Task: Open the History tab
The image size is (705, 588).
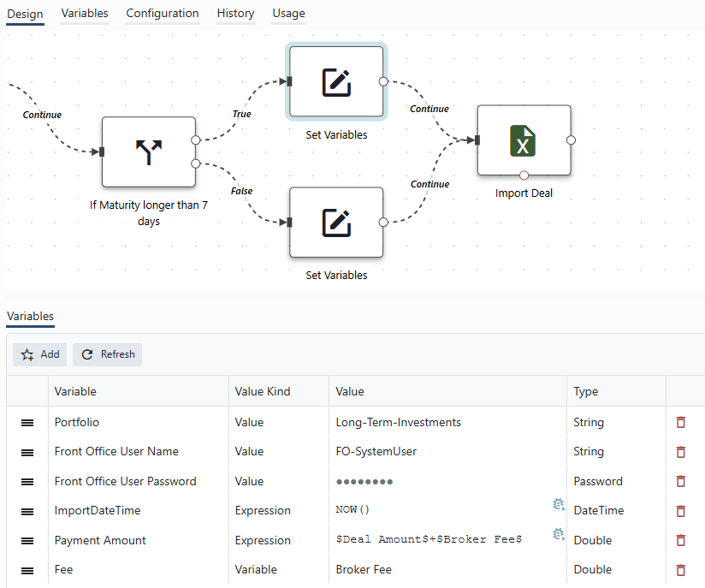Action: 235,14
